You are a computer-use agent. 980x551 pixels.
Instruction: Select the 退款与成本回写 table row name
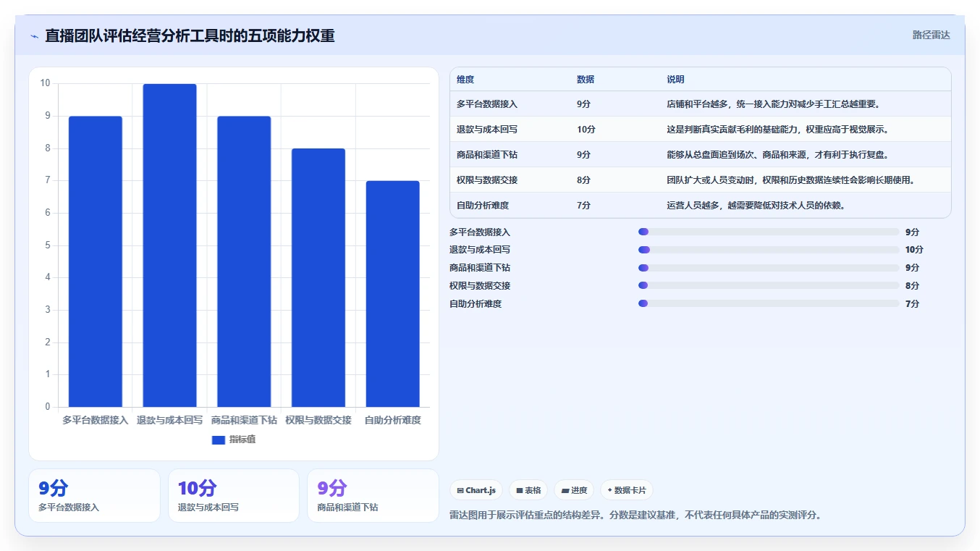[x=487, y=130]
